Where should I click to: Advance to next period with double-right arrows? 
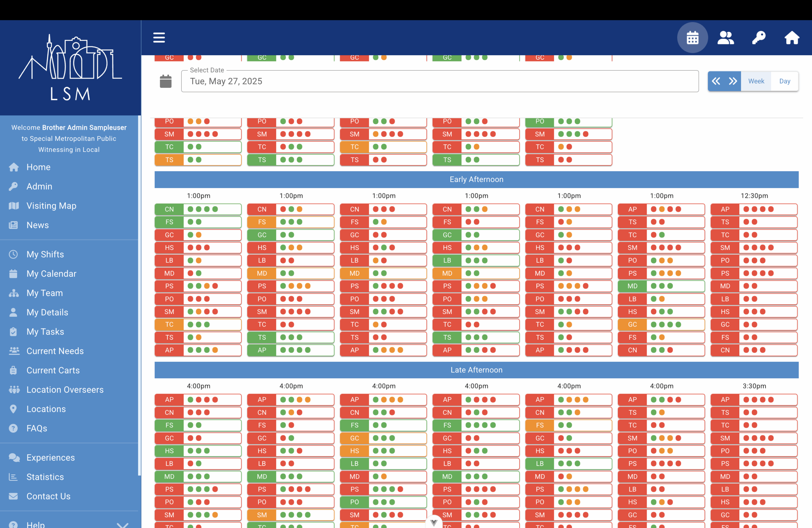pos(733,81)
